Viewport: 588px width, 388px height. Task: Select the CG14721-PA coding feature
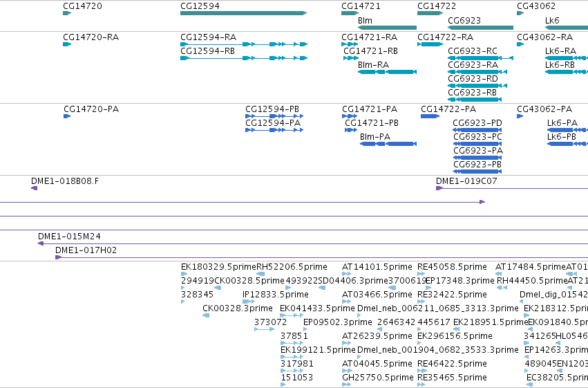pos(350,116)
